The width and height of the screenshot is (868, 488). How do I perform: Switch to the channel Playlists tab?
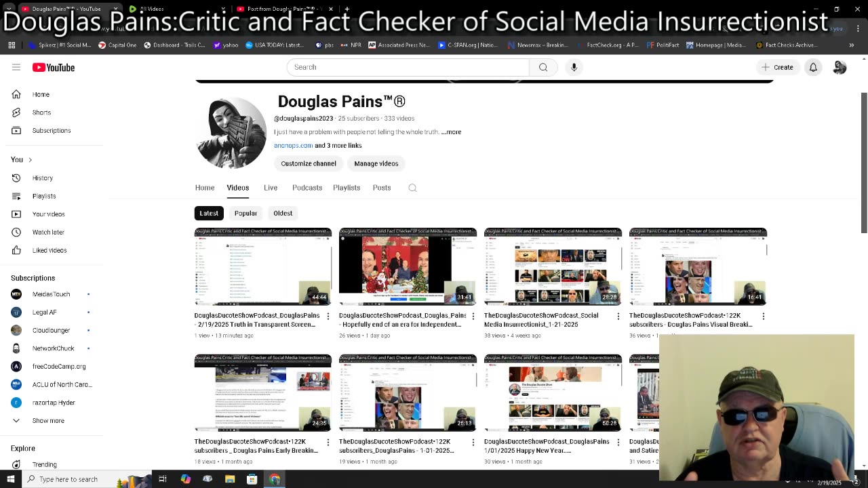[x=347, y=188]
